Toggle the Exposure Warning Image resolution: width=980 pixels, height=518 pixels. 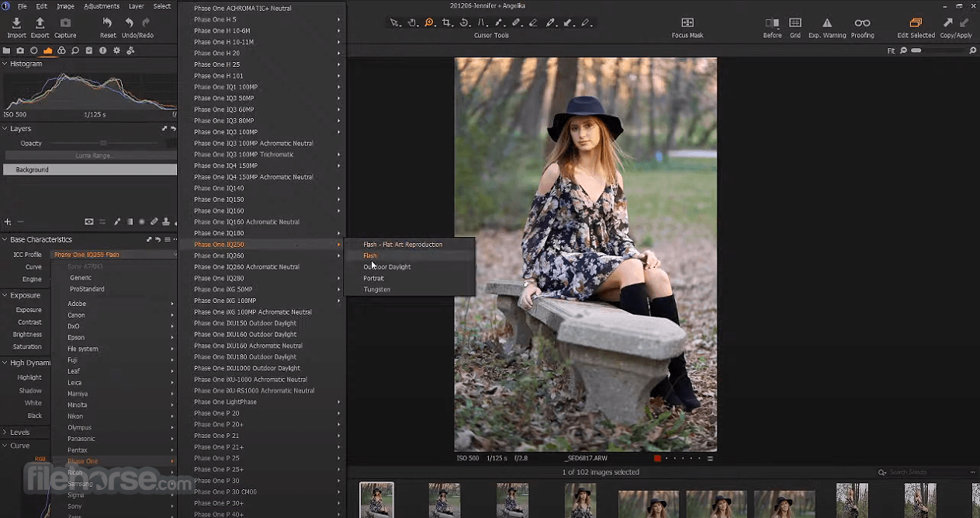(826, 23)
